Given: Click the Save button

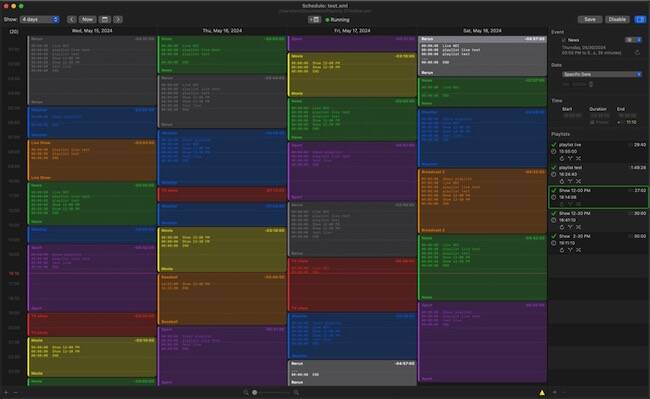Looking at the screenshot, I should 590,19.
